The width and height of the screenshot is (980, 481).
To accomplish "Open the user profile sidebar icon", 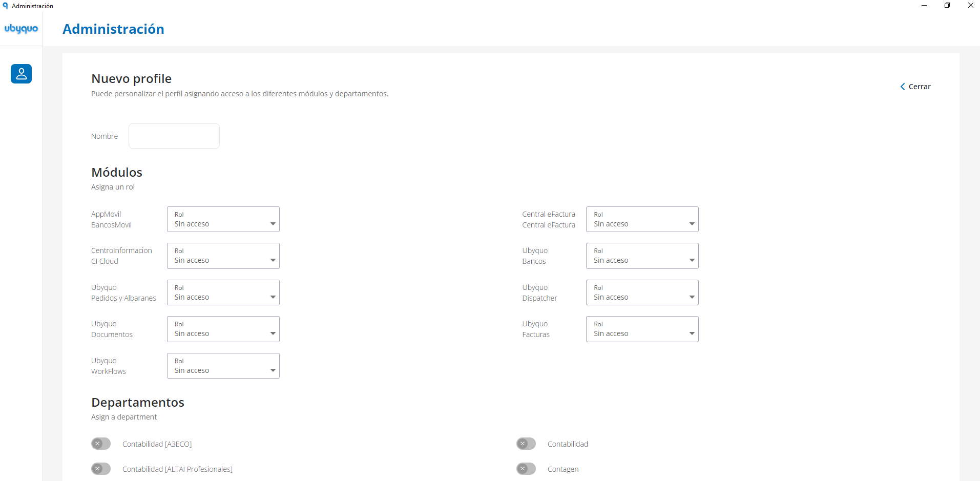I will point(21,74).
